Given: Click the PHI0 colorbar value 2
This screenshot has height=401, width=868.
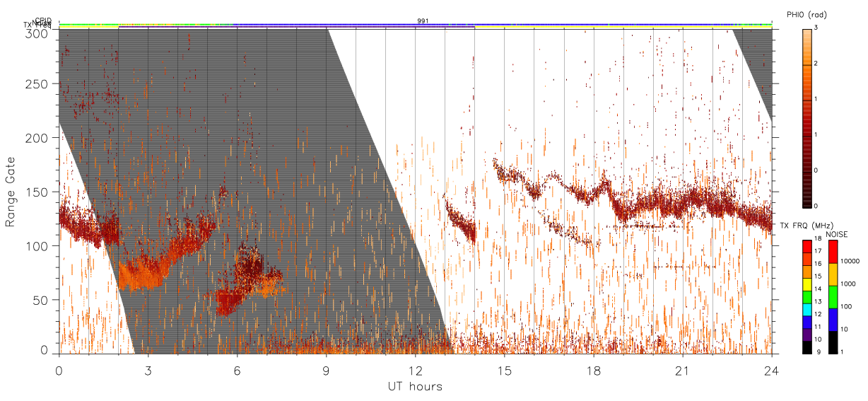Looking at the screenshot, I should 816,64.
